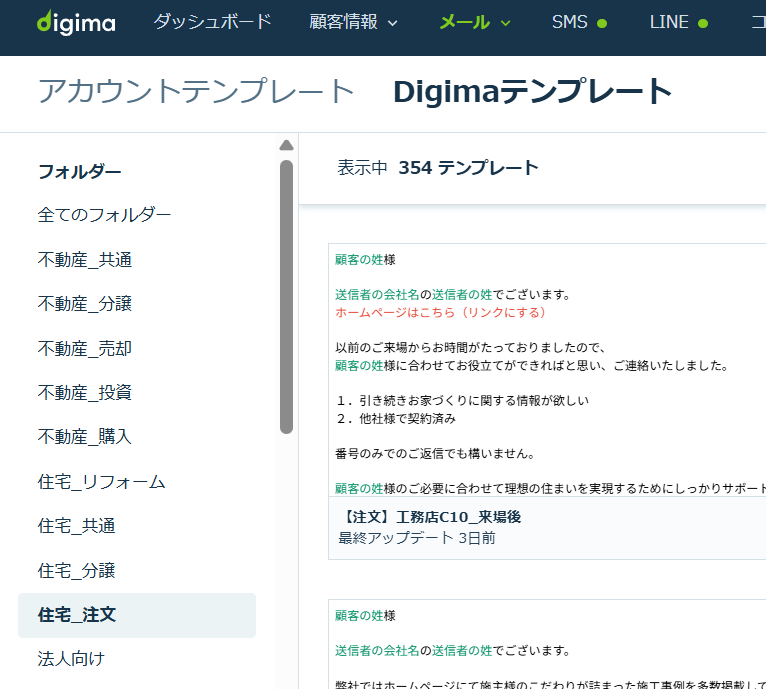Click the 表示中 354 テンプレート count text
Viewport: 766px width, 689px height.
438,168
